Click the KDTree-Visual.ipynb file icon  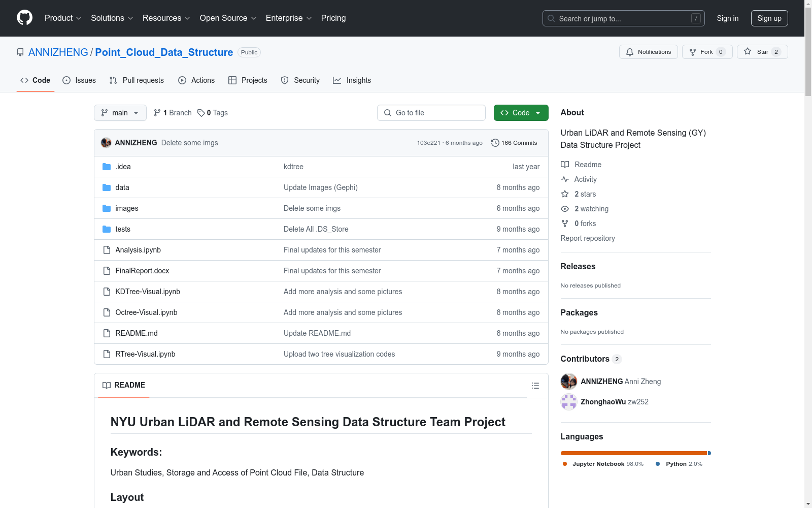point(107,292)
